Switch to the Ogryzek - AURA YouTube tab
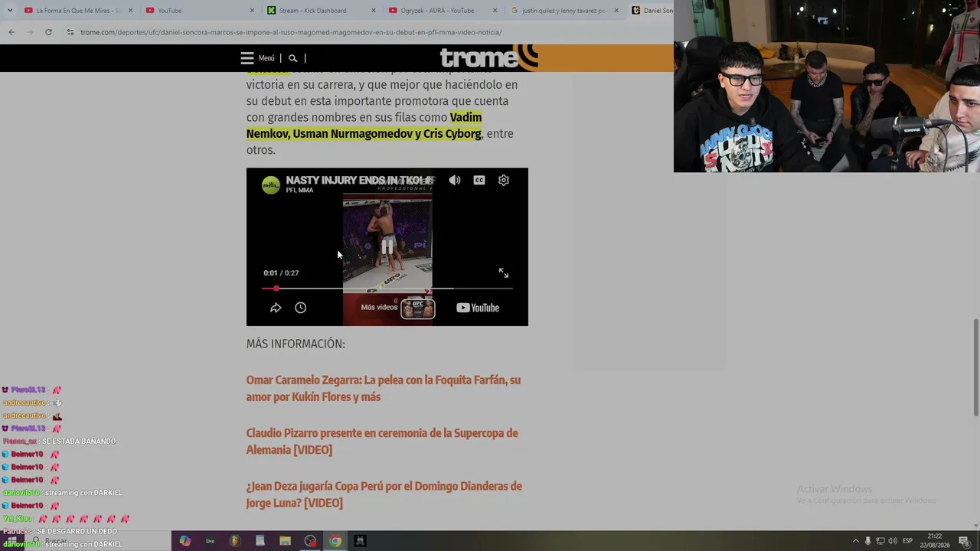This screenshot has width=980, height=551. (x=441, y=11)
